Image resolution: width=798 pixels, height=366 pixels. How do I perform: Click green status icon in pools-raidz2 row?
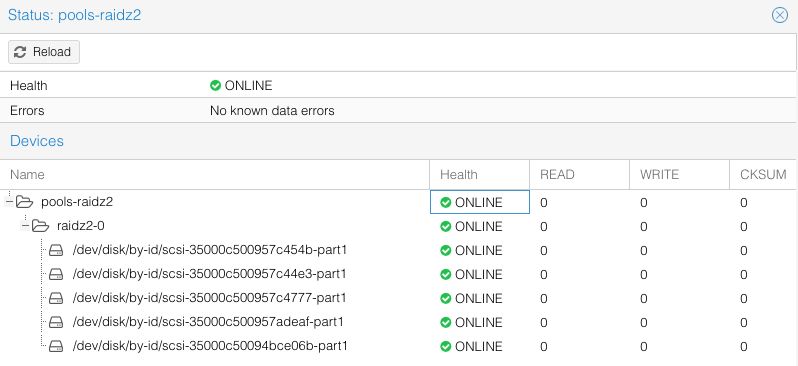click(446, 203)
